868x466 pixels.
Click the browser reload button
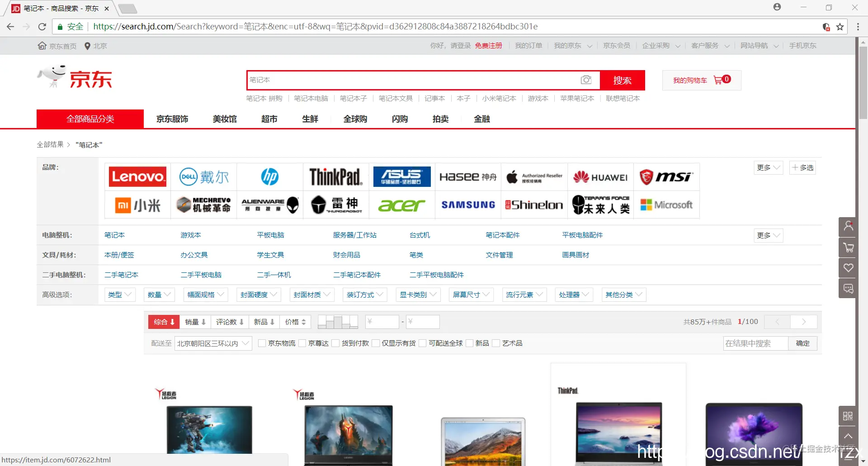42,27
